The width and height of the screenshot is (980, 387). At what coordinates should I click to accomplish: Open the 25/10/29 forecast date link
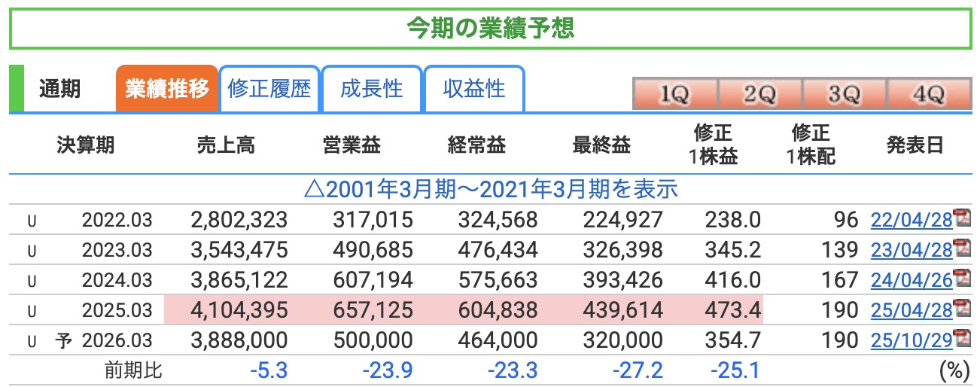[911, 340]
